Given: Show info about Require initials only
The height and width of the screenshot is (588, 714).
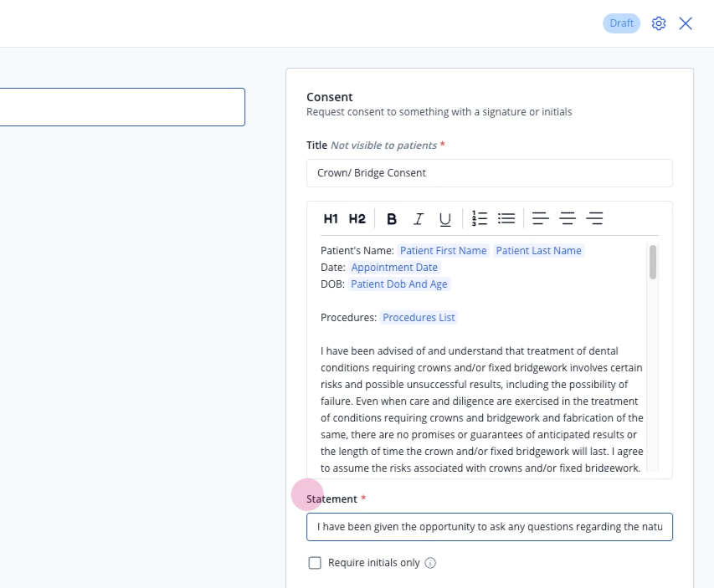Looking at the screenshot, I should tap(430, 563).
